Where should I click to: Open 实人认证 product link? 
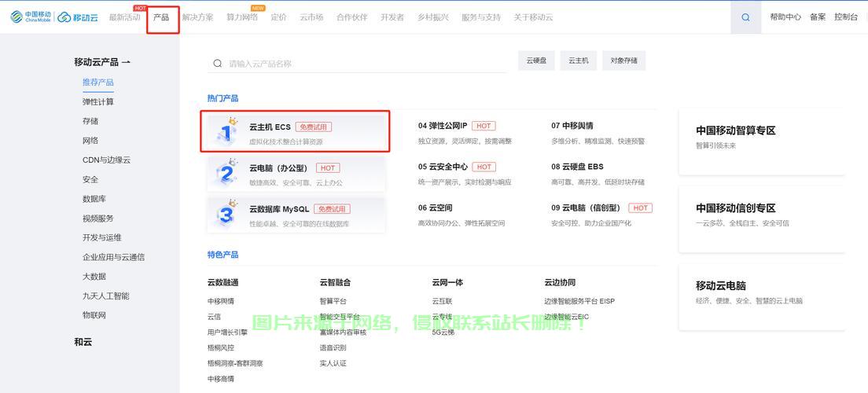point(333,363)
